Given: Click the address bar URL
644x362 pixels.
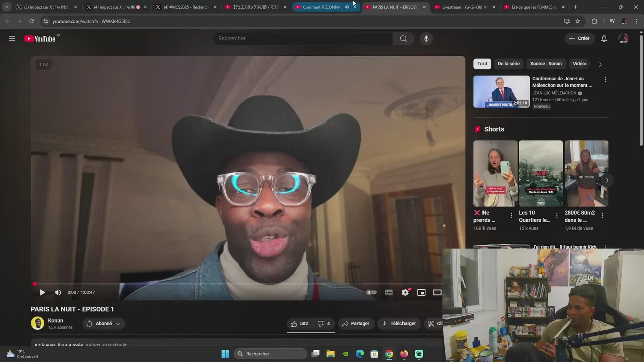Looking at the screenshot, I should pos(91,21).
